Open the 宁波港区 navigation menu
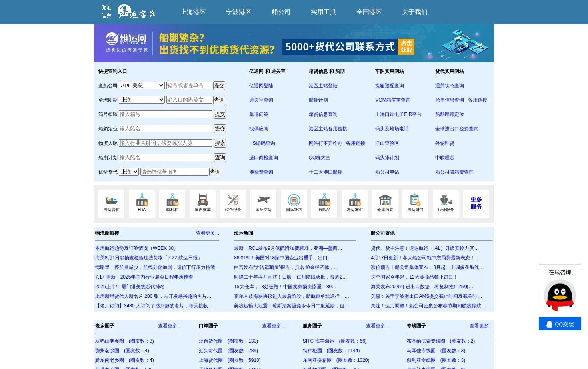 click(239, 12)
